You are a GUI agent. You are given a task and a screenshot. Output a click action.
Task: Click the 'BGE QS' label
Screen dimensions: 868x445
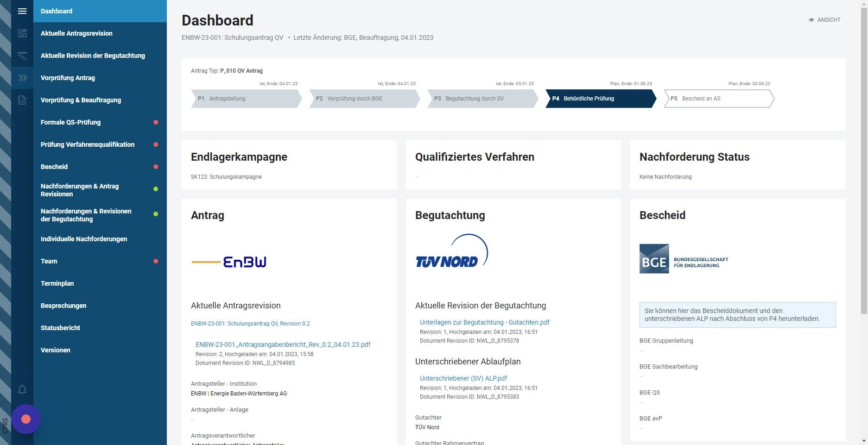pyautogui.click(x=650, y=393)
